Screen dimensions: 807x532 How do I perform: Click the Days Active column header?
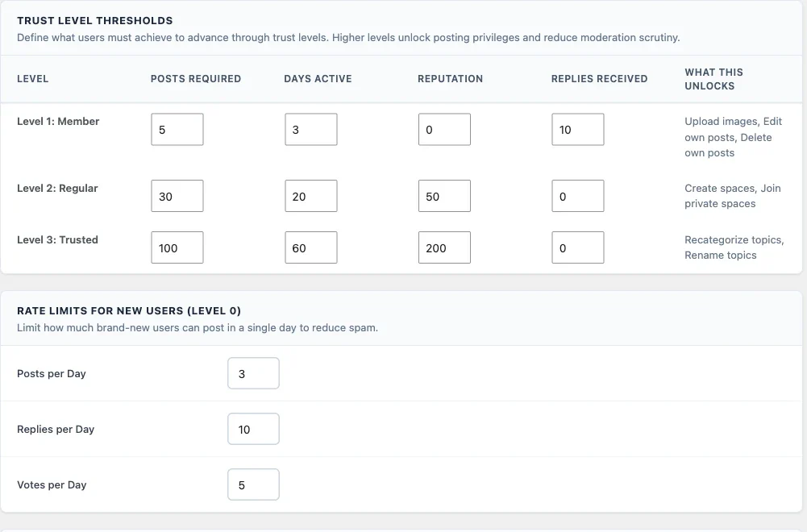click(318, 79)
